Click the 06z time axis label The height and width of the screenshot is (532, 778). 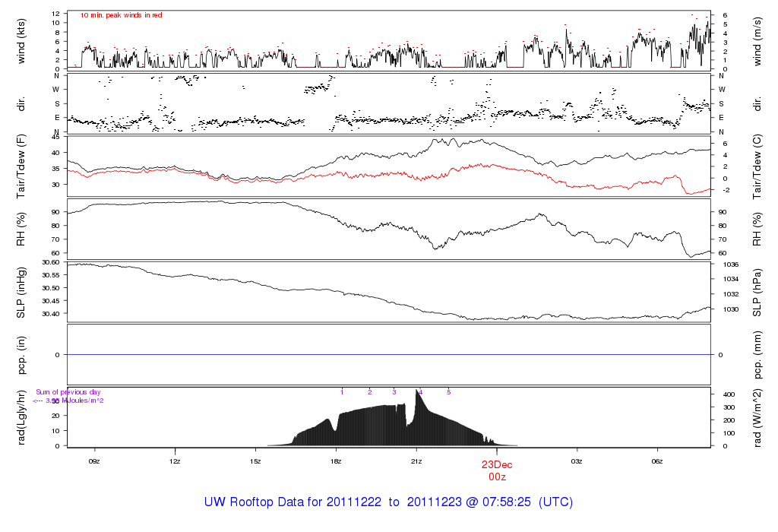657,461
